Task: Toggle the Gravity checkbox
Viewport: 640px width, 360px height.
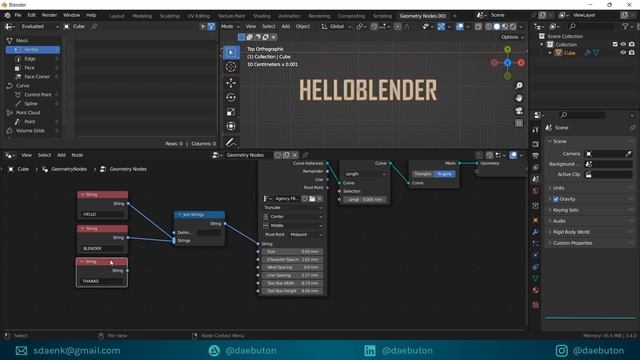Action: coord(556,199)
